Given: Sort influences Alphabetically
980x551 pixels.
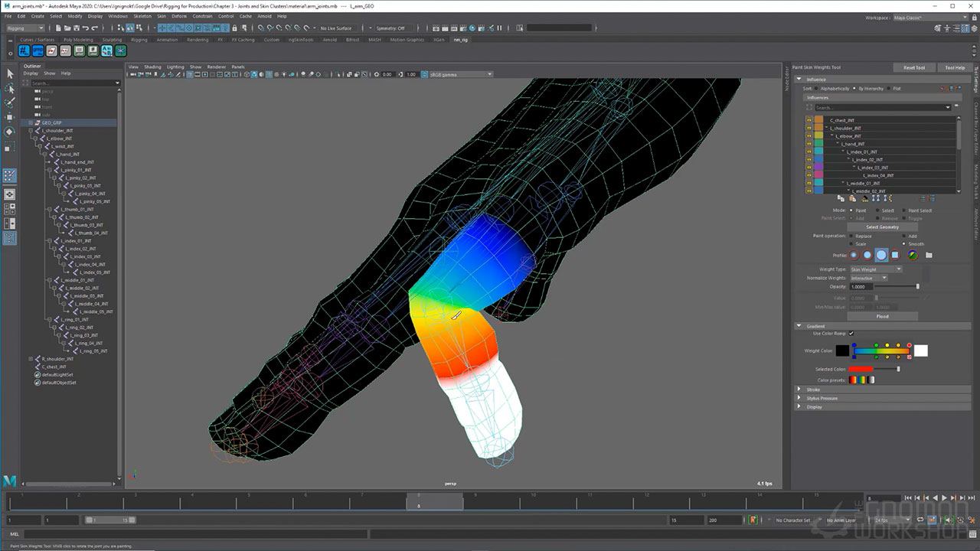Looking at the screenshot, I should click(817, 89).
